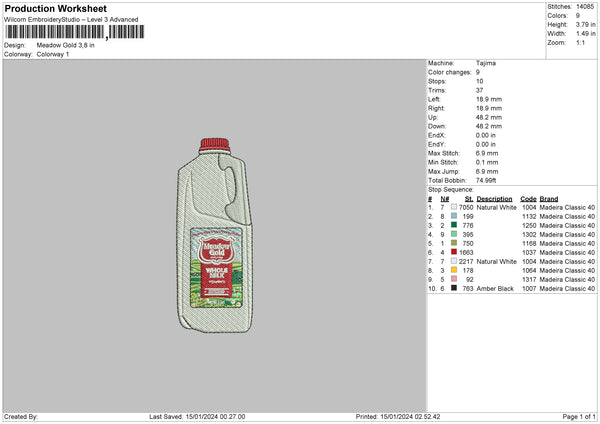Image resolution: width=600 pixels, height=424 pixels.
Task: Click the 'Color changes:' label
Action: tap(450, 72)
